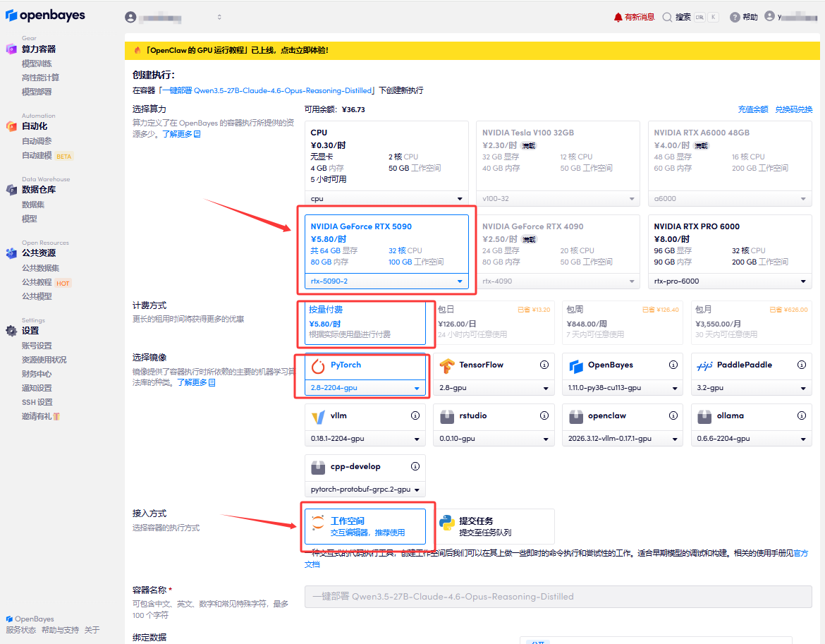Viewport: 825px width, 644px height.
Task: Click the cpp-develop package icon
Action: 318,467
